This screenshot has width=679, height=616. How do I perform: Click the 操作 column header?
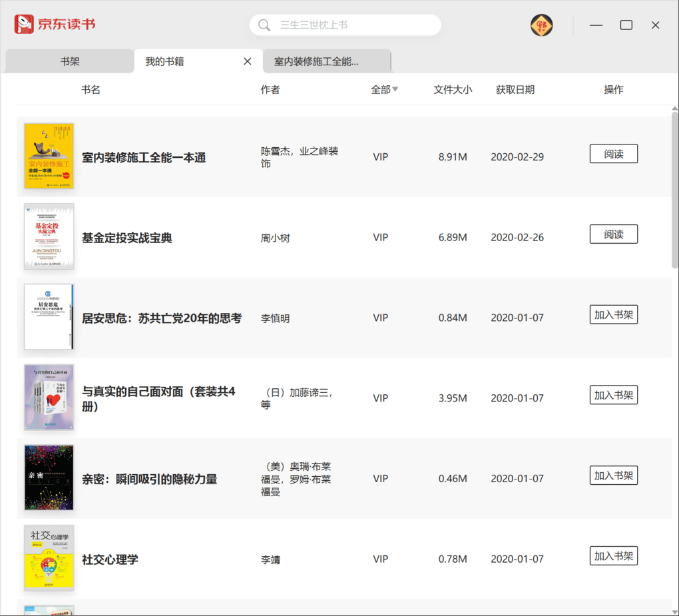(614, 90)
